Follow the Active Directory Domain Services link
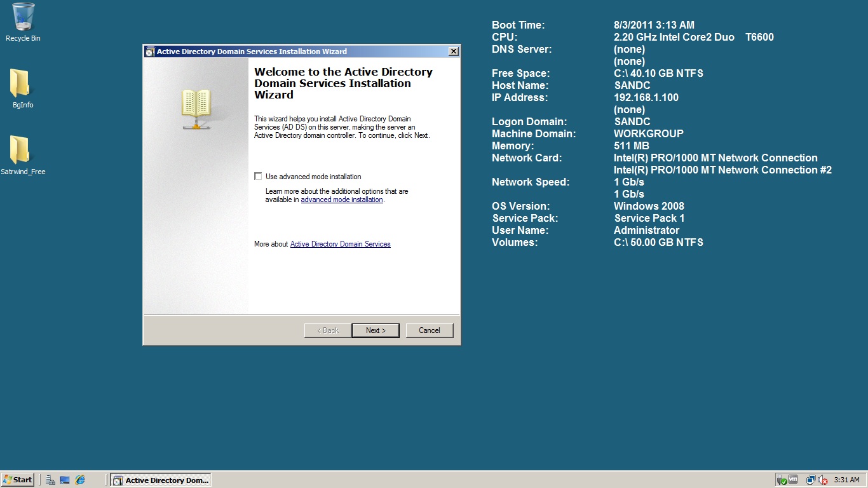Image resolution: width=868 pixels, height=488 pixels. 340,244
